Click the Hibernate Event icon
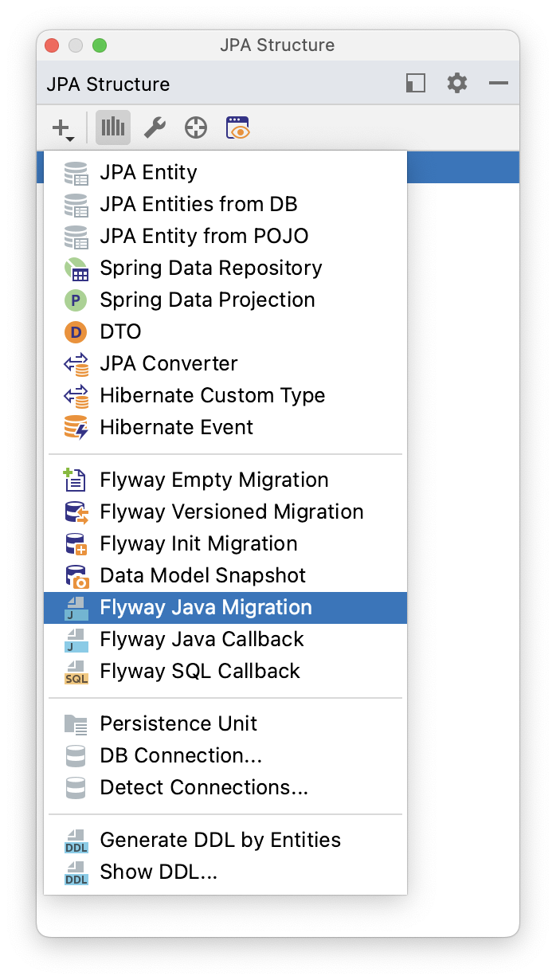 76,428
